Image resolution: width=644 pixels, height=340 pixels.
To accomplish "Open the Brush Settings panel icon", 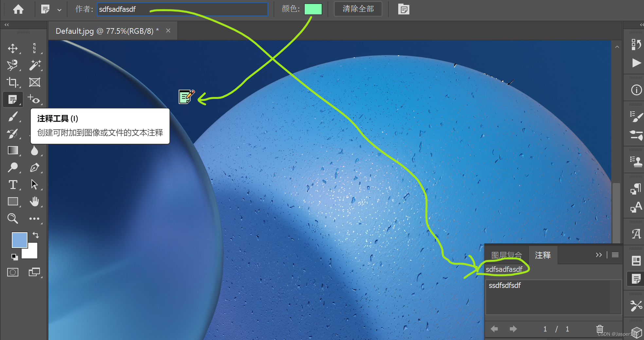I will pyautogui.click(x=636, y=135).
